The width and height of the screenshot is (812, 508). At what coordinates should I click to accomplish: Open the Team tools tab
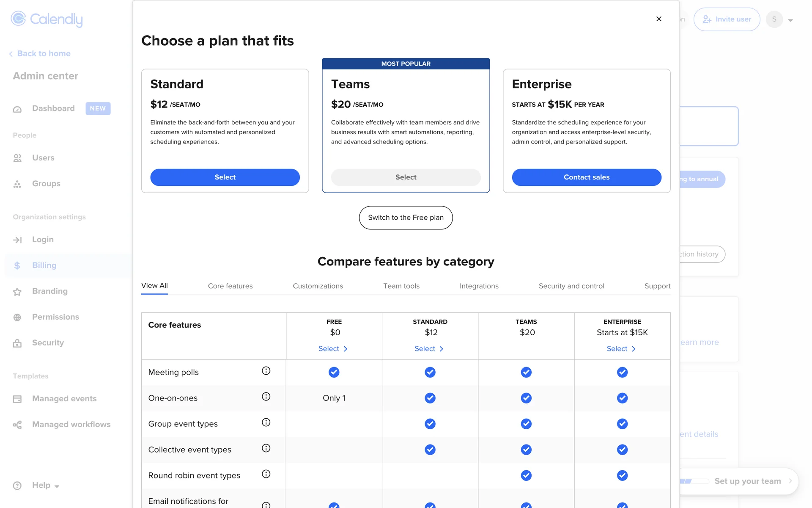pyautogui.click(x=401, y=286)
